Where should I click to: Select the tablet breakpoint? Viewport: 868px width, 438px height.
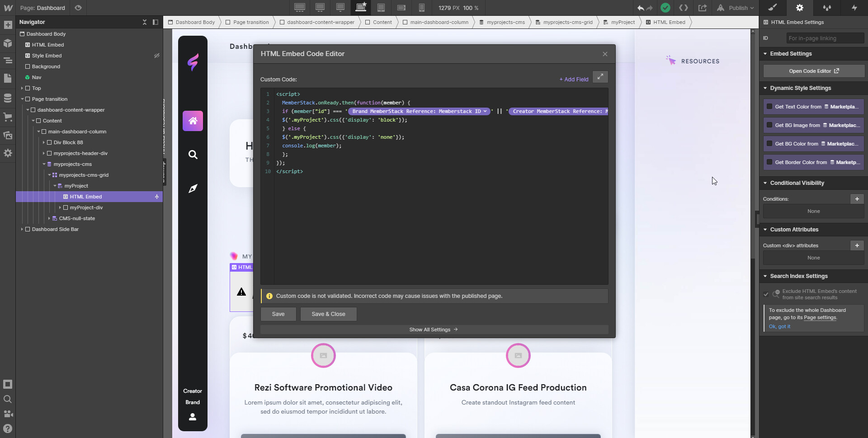coord(381,8)
